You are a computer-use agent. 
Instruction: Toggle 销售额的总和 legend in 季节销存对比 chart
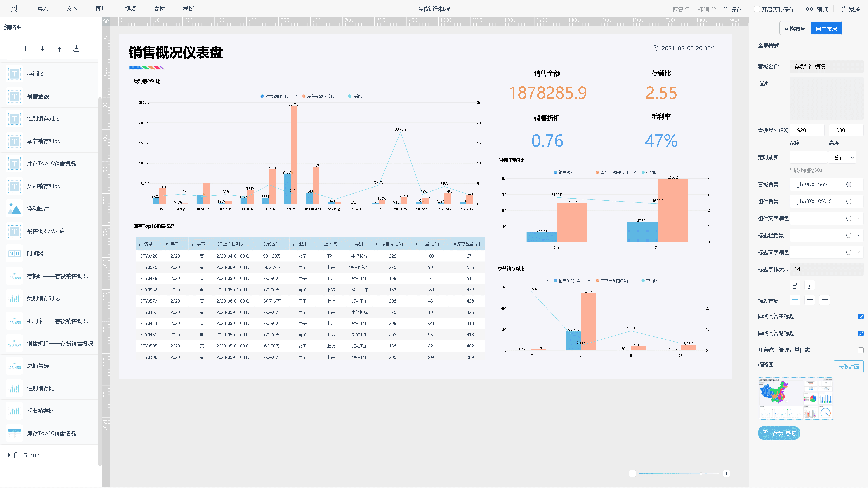coord(568,281)
